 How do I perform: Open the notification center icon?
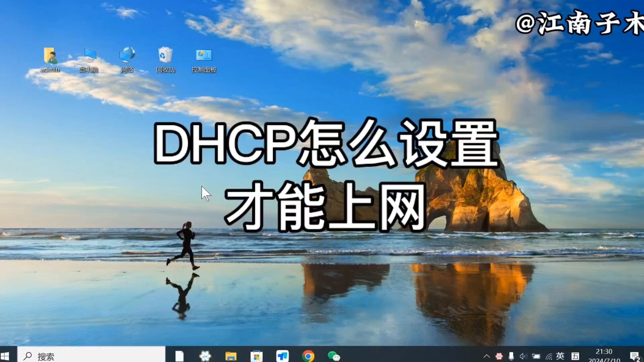635,356
